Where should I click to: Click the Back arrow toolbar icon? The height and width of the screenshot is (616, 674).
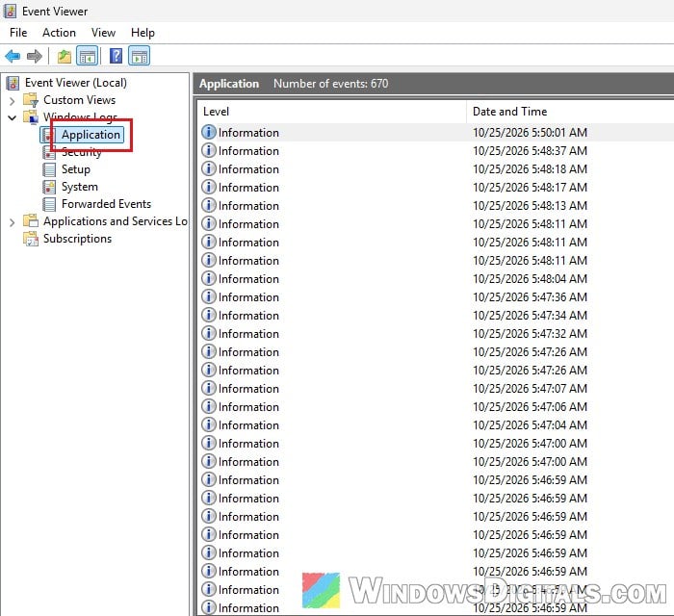(x=13, y=56)
